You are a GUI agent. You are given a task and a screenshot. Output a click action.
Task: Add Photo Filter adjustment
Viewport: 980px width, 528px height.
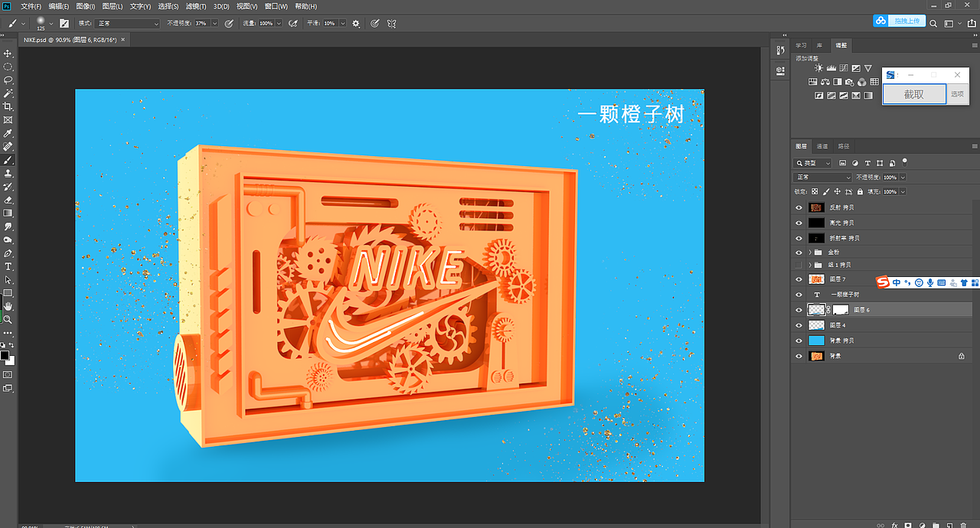(x=850, y=82)
